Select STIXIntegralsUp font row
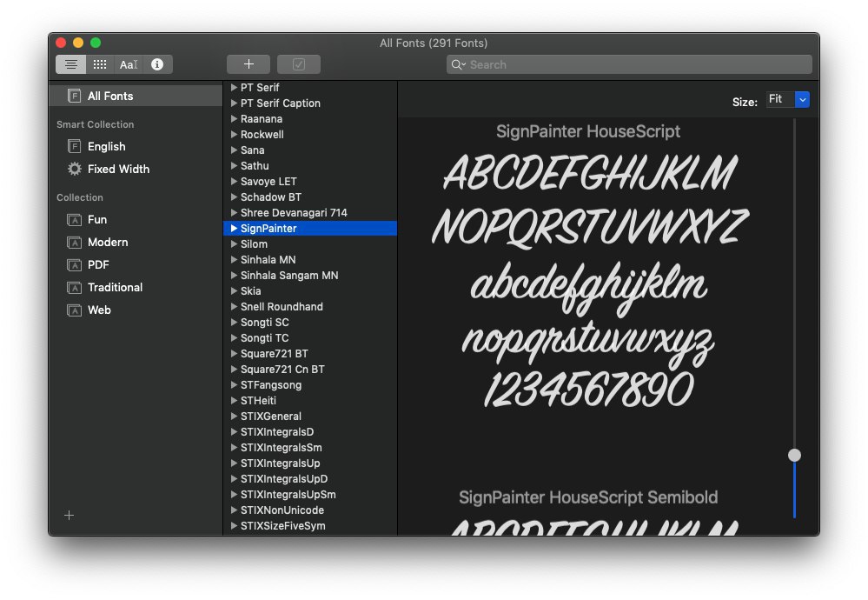 [310, 463]
